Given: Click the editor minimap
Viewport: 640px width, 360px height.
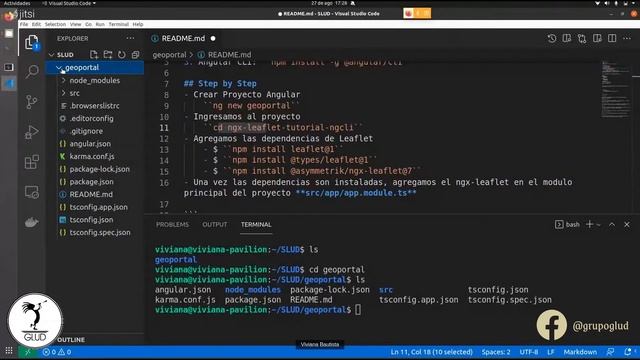Looking at the screenshot, I should pos(616,90).
